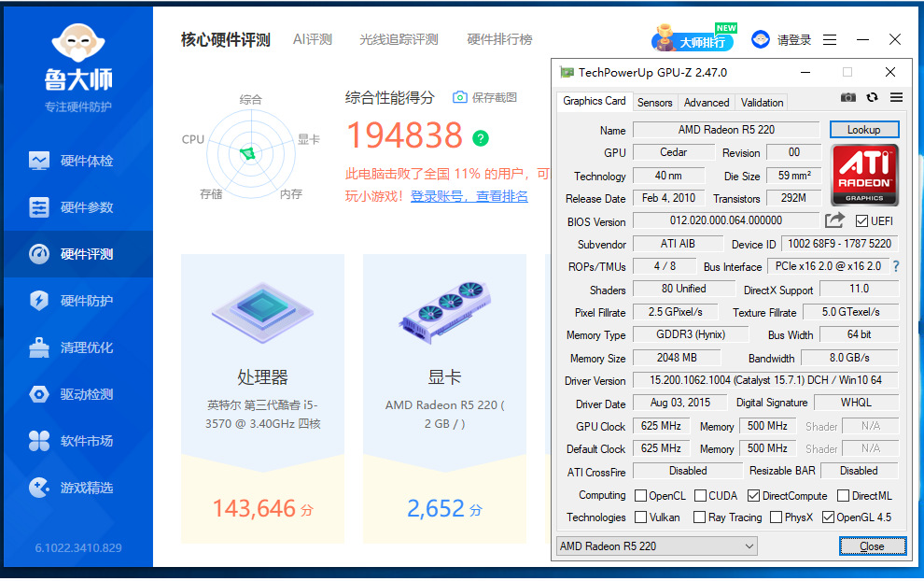Click the Memory Type GDDR3 (Hynix) value

coord(690,334)
